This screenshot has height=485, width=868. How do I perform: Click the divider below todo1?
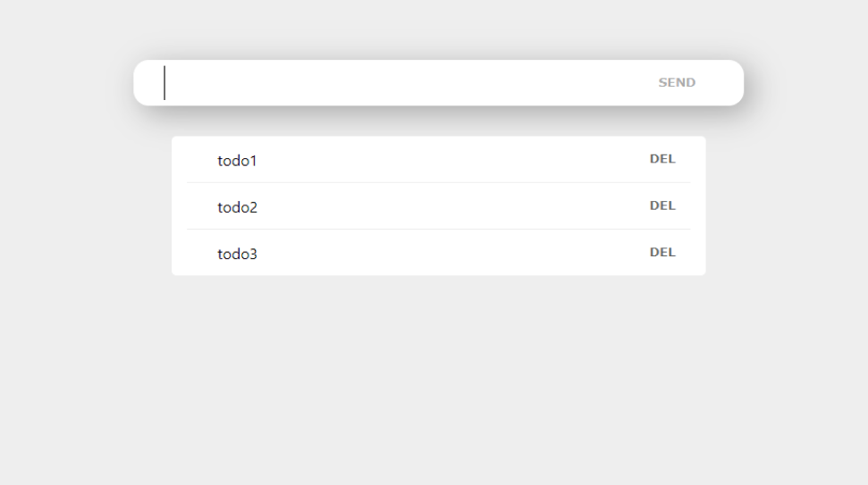438,182
